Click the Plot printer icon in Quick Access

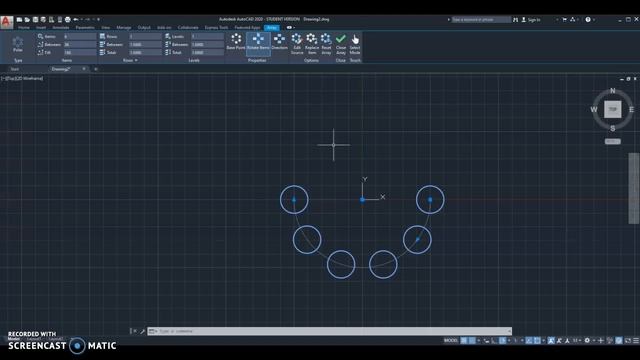(x=68, y=20)
